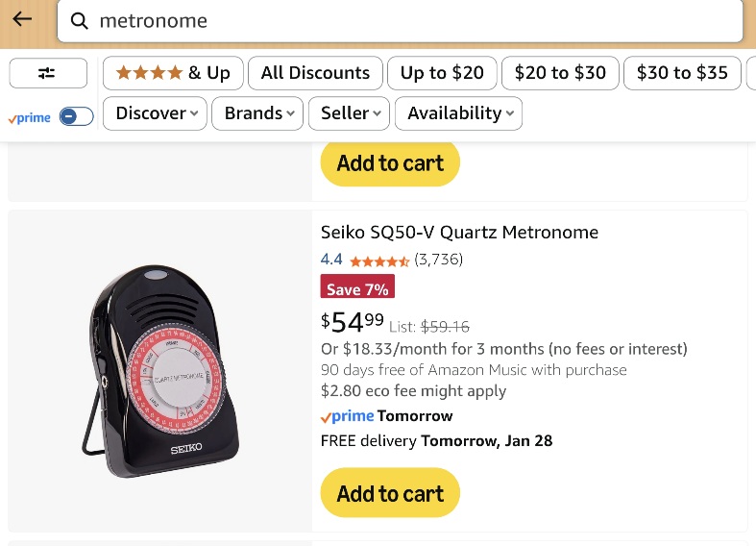Toggle the Prime filter switch

[x=76, y=117]
